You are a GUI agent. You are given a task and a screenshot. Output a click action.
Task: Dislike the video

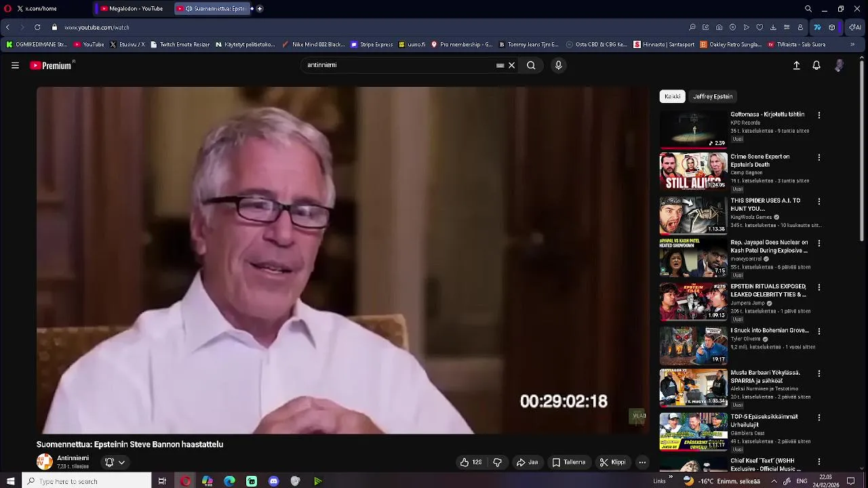[x=497, y=462]
